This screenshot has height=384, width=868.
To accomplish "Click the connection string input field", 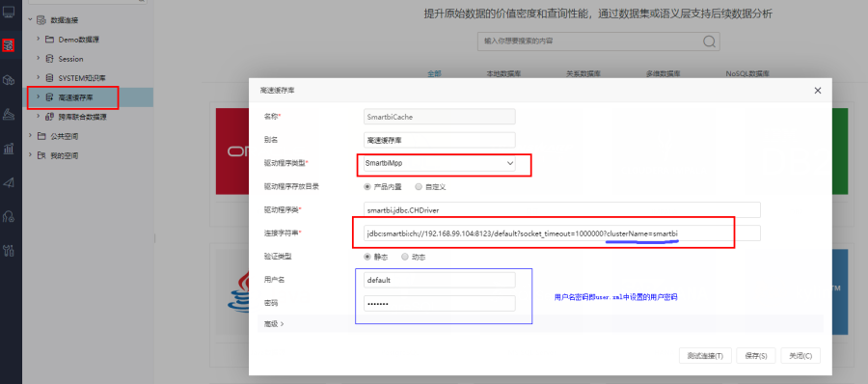I will point(562,233).
